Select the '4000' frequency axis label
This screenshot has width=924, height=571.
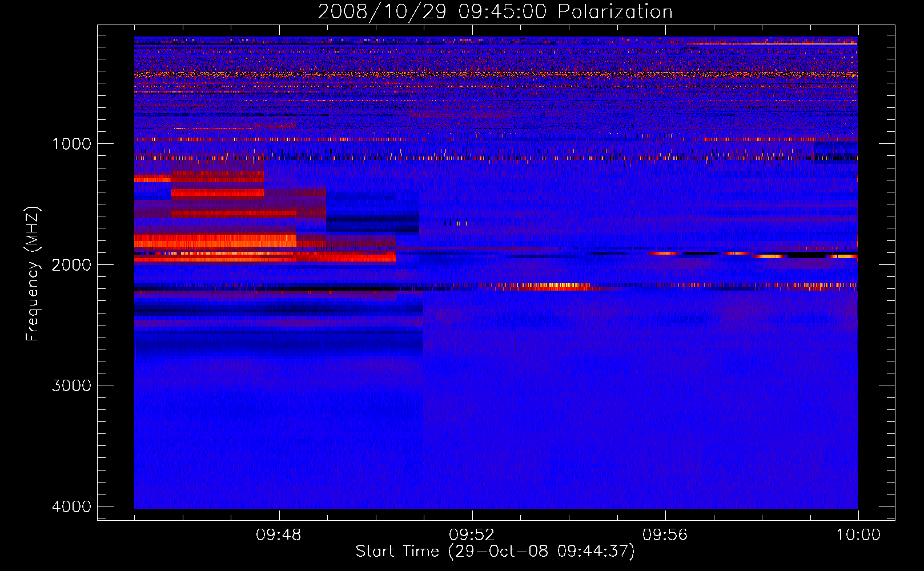pos(71,506)
